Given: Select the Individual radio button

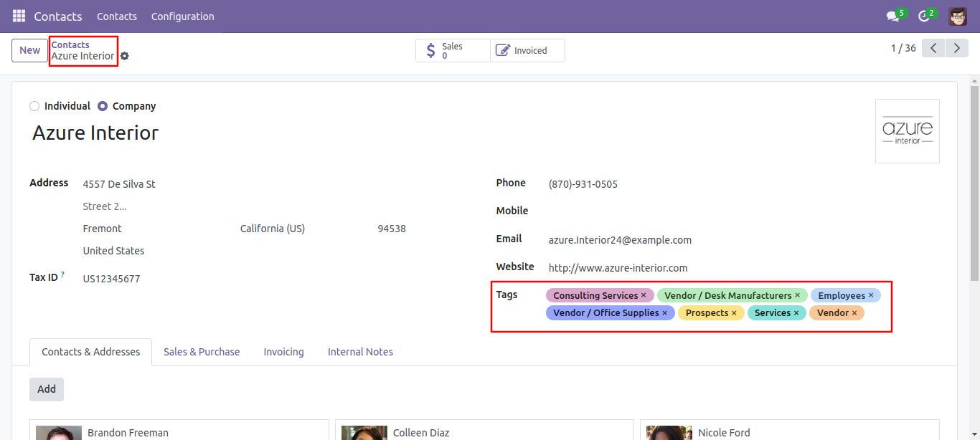Looking at the screenshot, I should click(34, 106).
